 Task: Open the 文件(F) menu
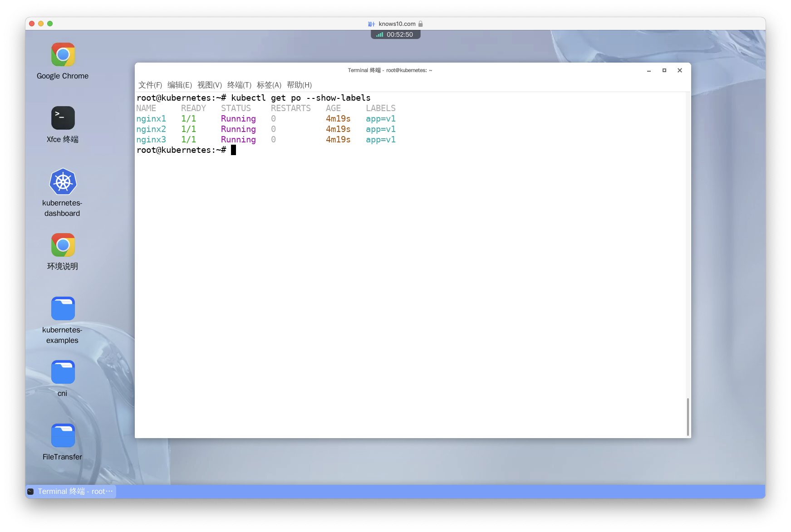[150, 85]
